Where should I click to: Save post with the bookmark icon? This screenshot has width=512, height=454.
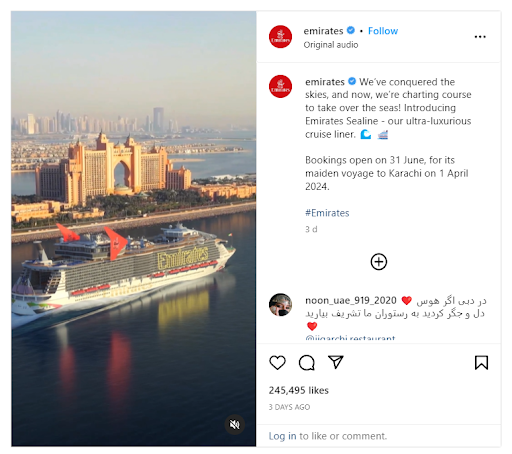coord(481,363)
